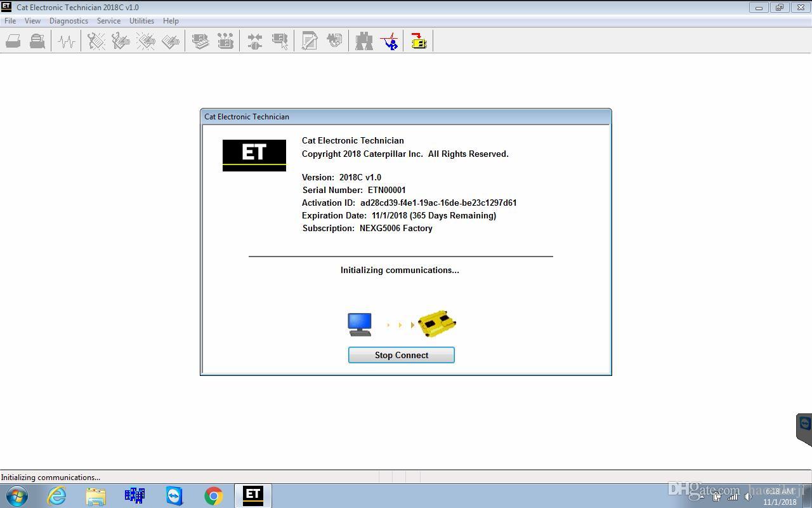
Task: Click the Windows Start button
Action: pos(17,495)
